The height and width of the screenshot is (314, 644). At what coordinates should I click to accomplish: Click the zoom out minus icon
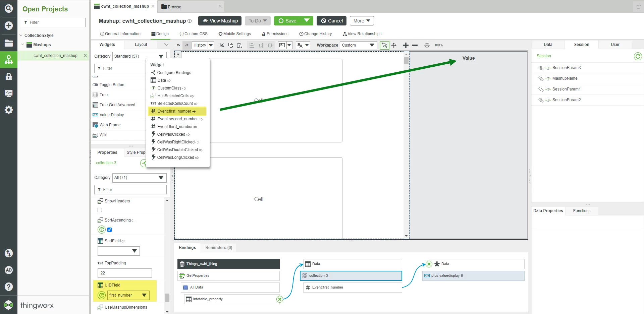tap(415, 45)
